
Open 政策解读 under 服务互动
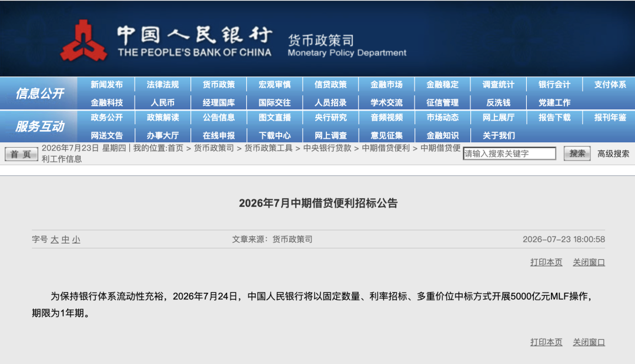(162, 118)
